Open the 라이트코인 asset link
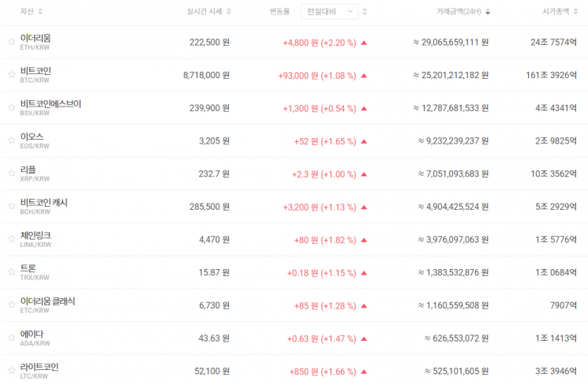Image resolution: width=588 pixels, height=385 pixels. click(x=39, y=367)
